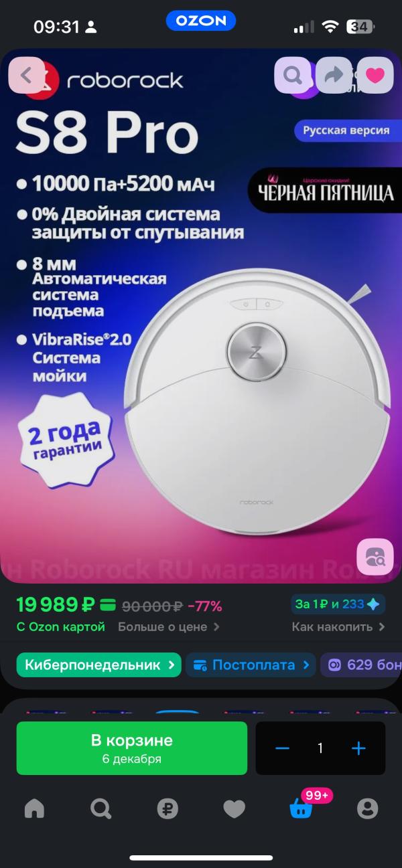The width and height of the screenshot is (402, 868).
Task: Tap the За 1 ₽ и 233 points badge
Action: [338, 604]
